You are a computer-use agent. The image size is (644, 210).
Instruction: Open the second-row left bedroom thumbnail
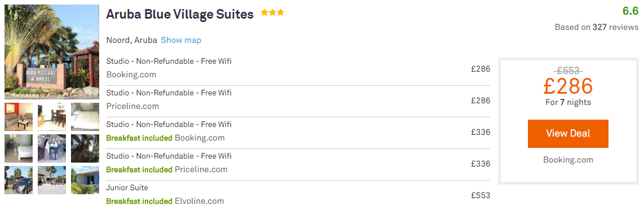point(19,148)
